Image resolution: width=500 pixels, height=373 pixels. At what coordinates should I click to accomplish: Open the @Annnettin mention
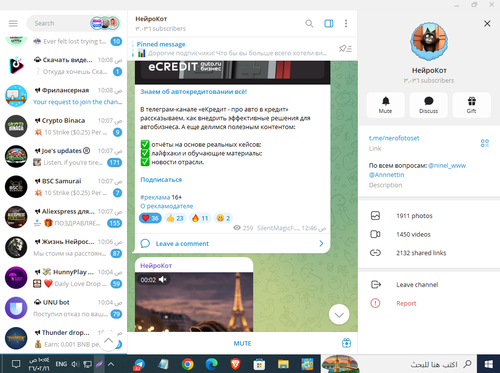[x=387, y=175]
